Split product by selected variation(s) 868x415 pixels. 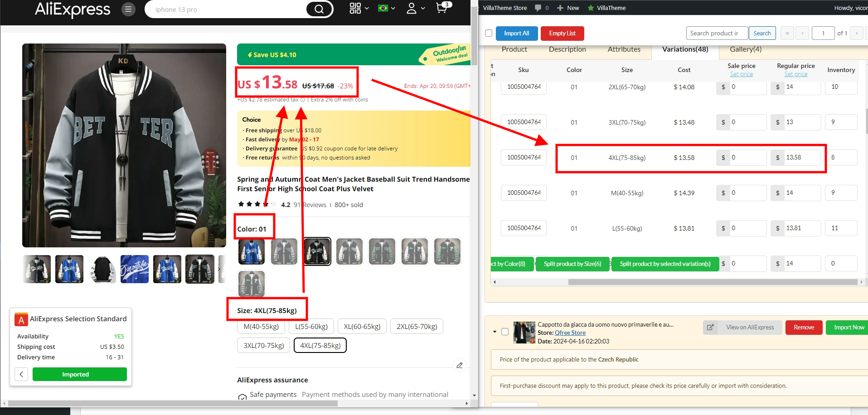(x=665, y=264)
